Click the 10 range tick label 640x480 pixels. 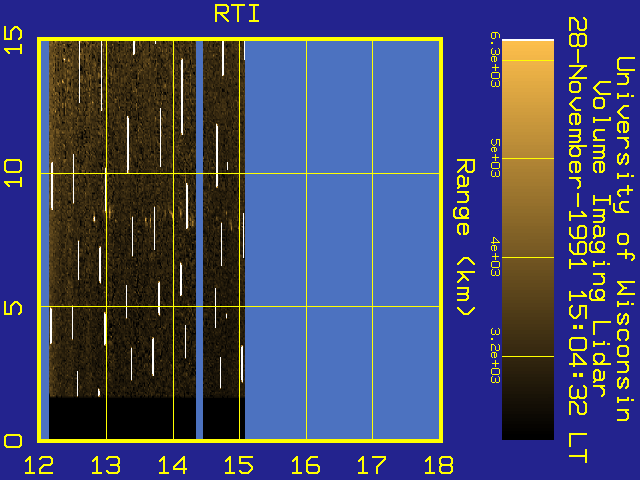13,173
